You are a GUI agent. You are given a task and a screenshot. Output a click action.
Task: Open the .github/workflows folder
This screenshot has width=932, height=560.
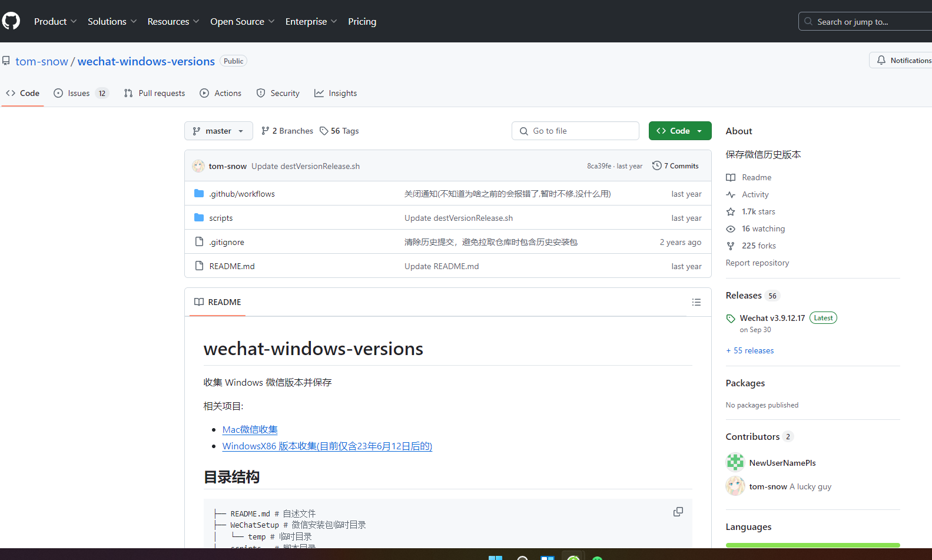(242, 194)
